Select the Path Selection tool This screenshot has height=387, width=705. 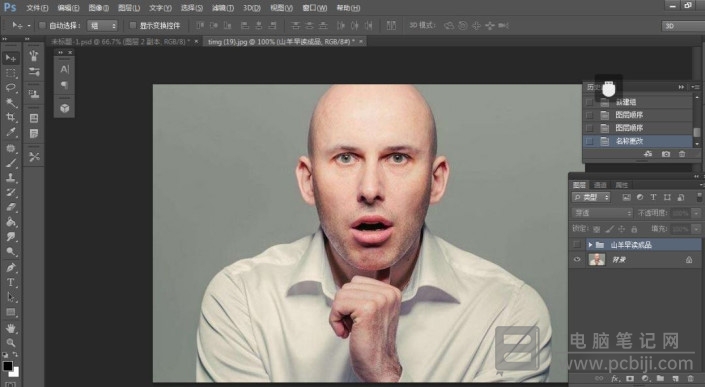[x=10, y=298]
